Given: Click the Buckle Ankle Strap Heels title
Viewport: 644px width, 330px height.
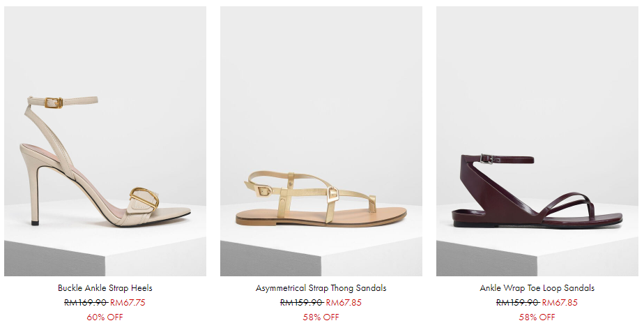Looking at the screenshot, I should click(105, 288).
